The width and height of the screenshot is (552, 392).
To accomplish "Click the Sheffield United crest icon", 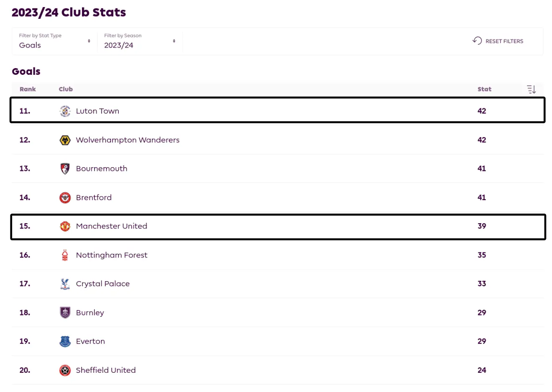I will point(65,370).
